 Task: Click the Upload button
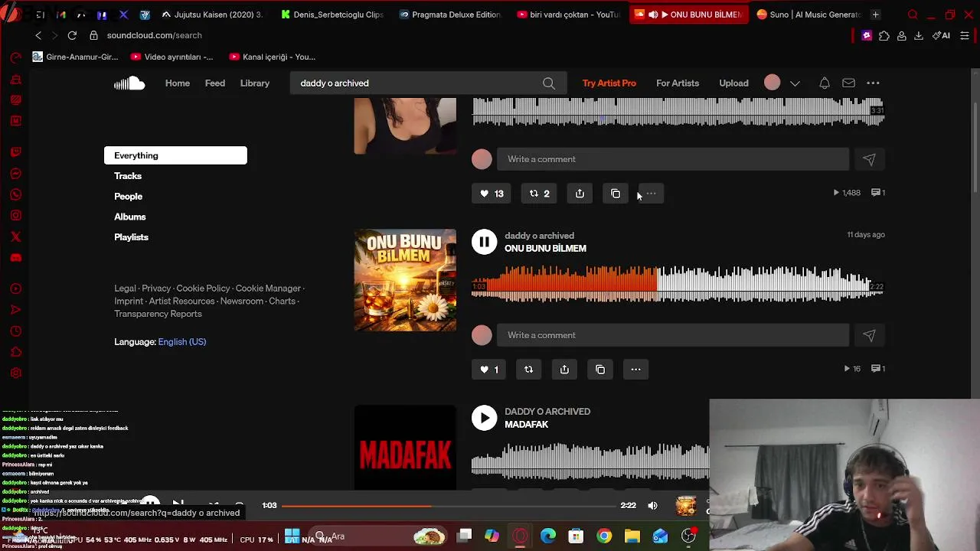tap(733, 83)
